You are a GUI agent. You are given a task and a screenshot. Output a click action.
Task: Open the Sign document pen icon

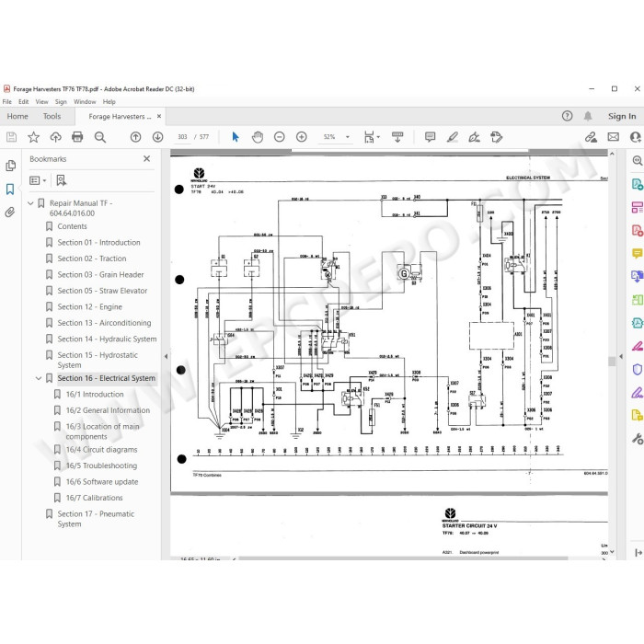point(475,137)
